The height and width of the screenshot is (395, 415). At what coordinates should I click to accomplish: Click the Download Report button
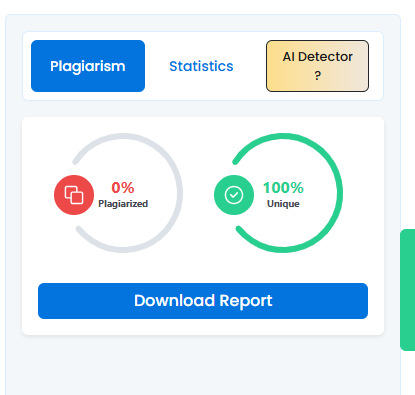(203, 301)
